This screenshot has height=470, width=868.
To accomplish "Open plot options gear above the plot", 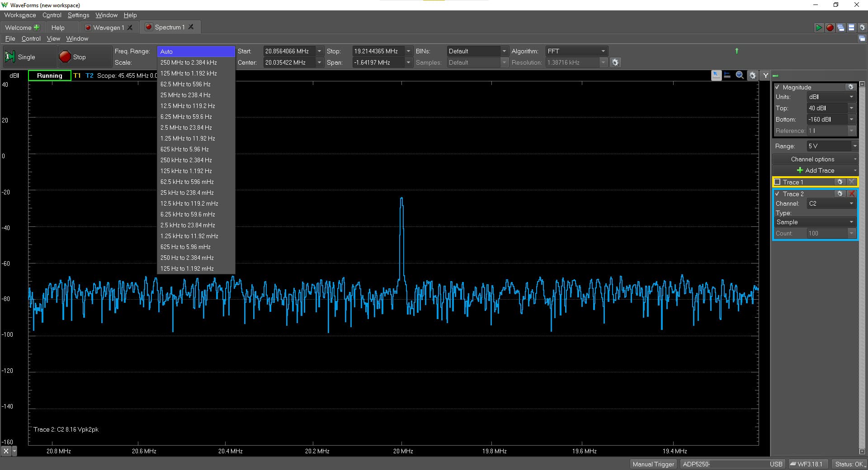I will [752, 75].
